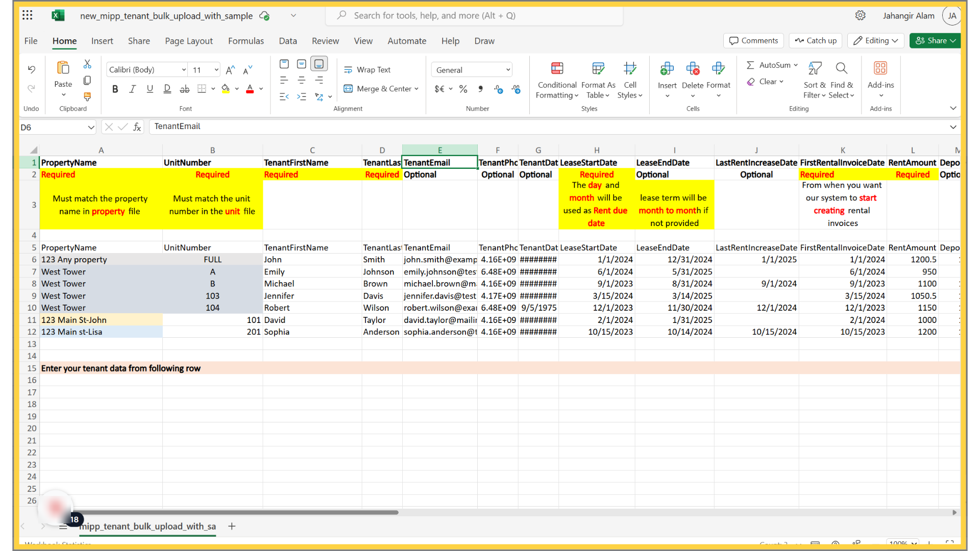The image size is (980, 551).
Task: Open the Editing mode dropdown
Action: pyautogui.click(x=876, y=41)
